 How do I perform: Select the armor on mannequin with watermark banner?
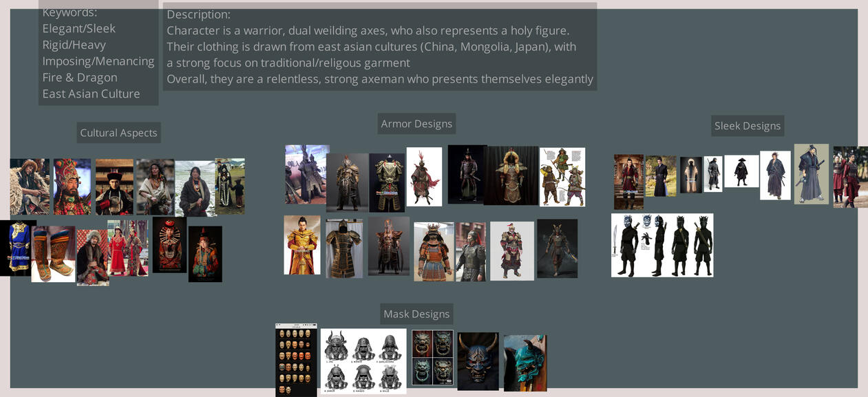coord(387,182)
